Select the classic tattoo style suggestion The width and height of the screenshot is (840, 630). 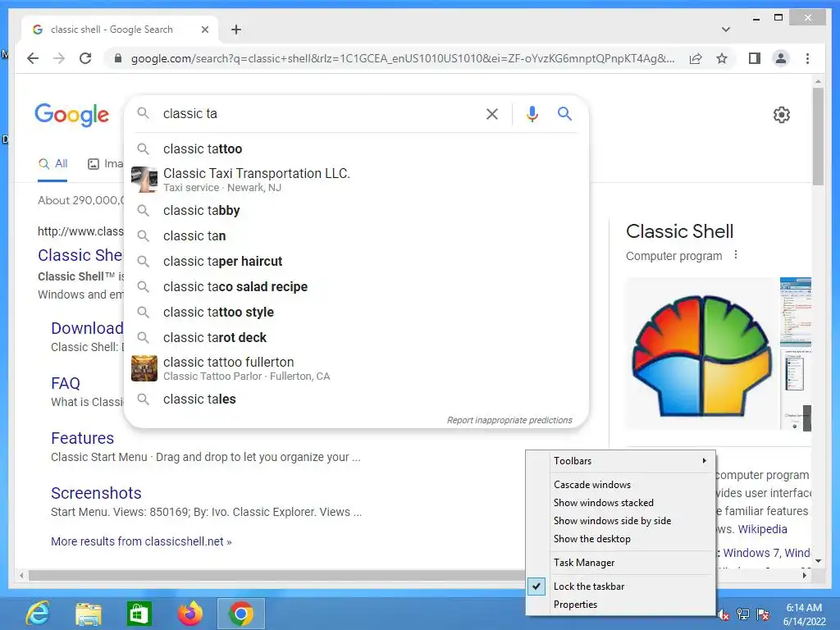click(x=356, y=313)
